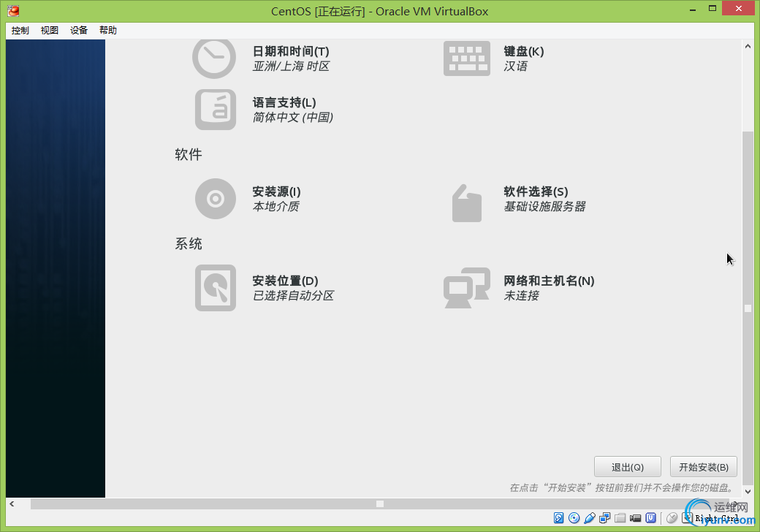Select the 日期和时间(T) label
The width and height of the screenshot is (760, 532).
[291, 51]
